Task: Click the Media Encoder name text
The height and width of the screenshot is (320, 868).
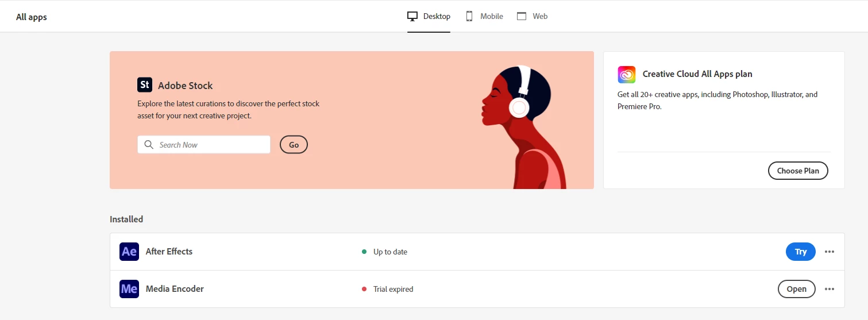Action: click(x=175, y=289)
